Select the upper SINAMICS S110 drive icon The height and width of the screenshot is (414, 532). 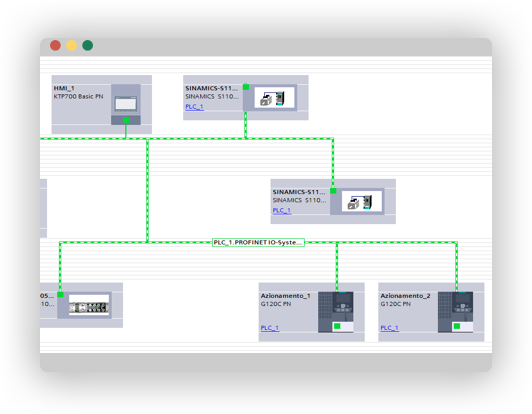point(274,97)
